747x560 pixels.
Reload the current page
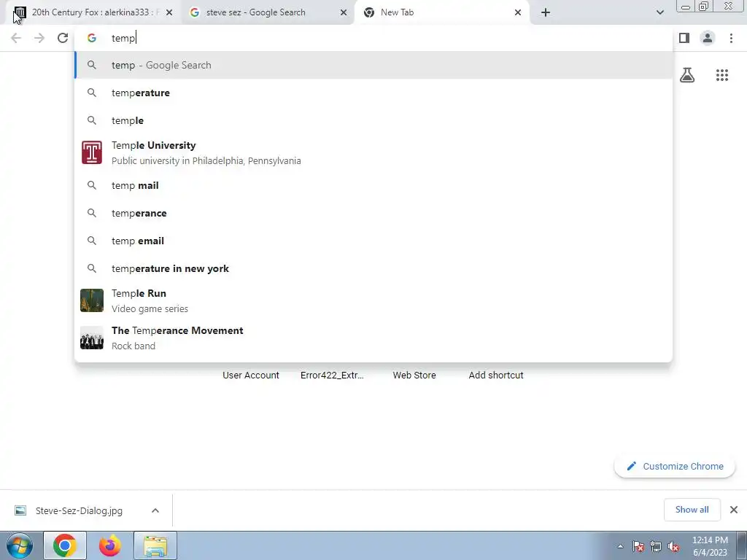[x=63, y=38]
